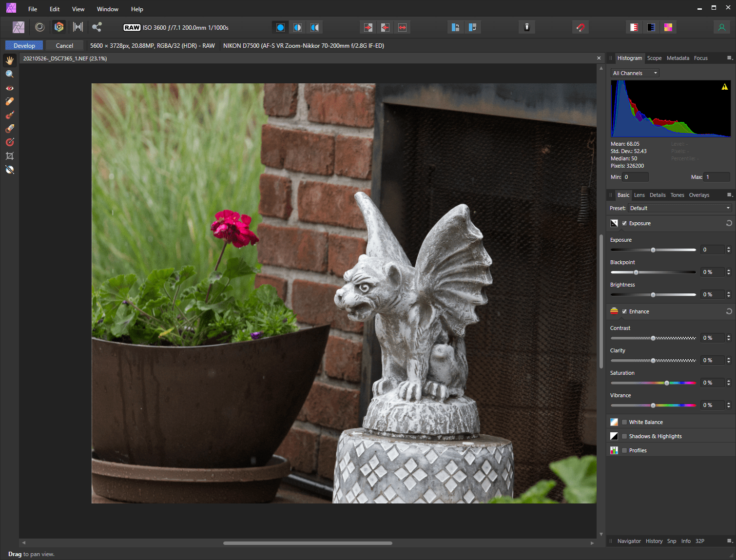
Task: Click the Exposure value stepper
Action: [x=729, y=250]
